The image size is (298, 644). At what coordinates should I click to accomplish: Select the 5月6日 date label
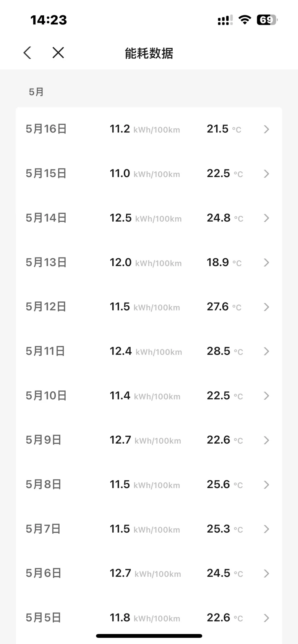(44, 573)
